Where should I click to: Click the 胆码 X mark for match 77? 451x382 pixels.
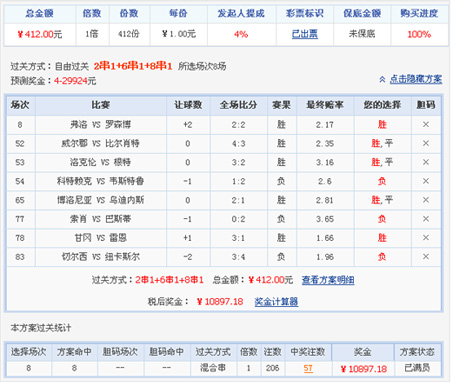point(426,219)
